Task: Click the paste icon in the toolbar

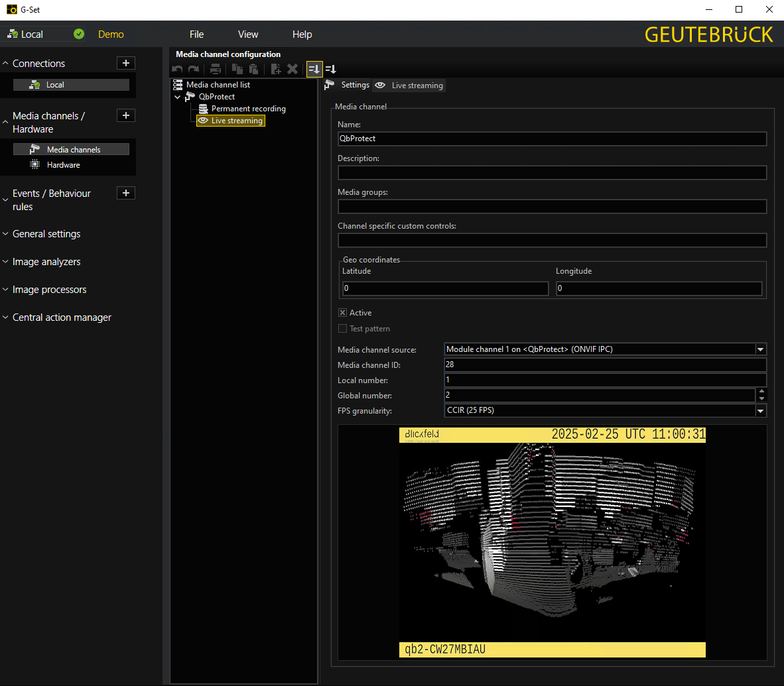Action: tap(253, 69)
